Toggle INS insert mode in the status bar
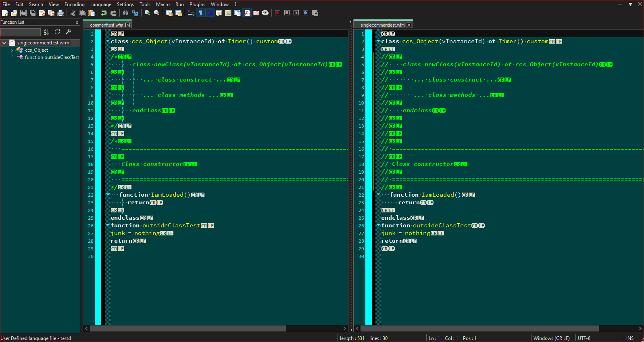Viewport: 644px width, 342px height. click(630, 338)
